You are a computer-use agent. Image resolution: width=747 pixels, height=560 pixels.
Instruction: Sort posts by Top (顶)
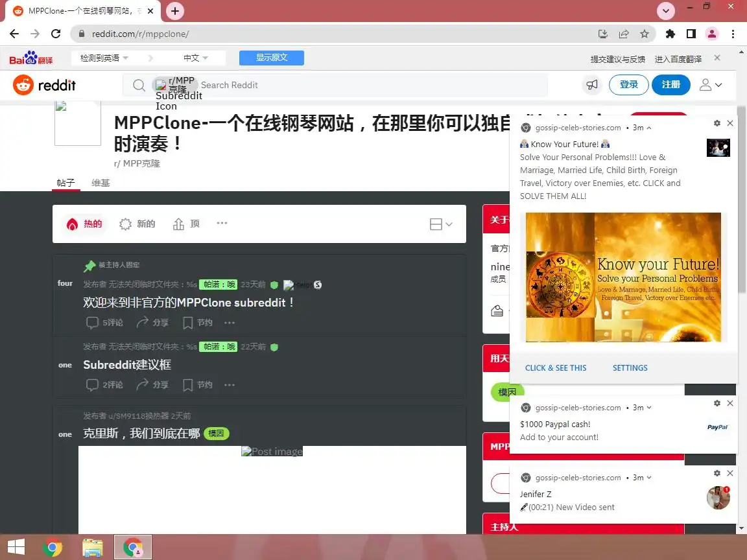(x=186, y=224)
